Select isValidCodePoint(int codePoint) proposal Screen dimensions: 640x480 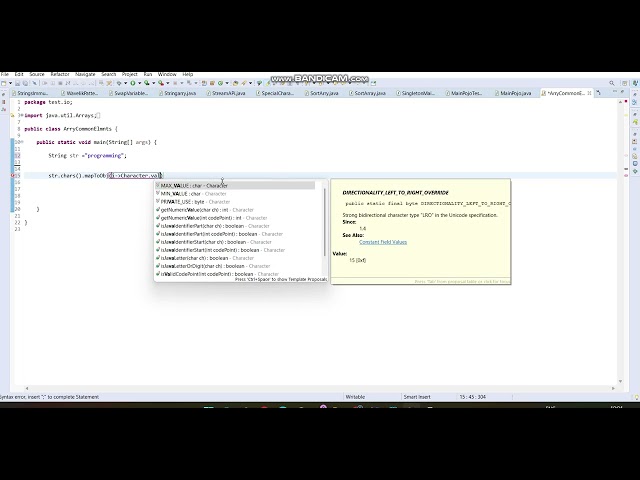tap(235, 274)
